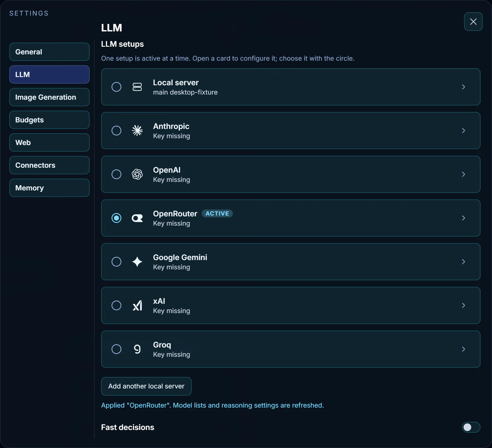492x448 pixels.
Task: Click the OpenAI knot logo icon
Action: [x=137, y=174]
